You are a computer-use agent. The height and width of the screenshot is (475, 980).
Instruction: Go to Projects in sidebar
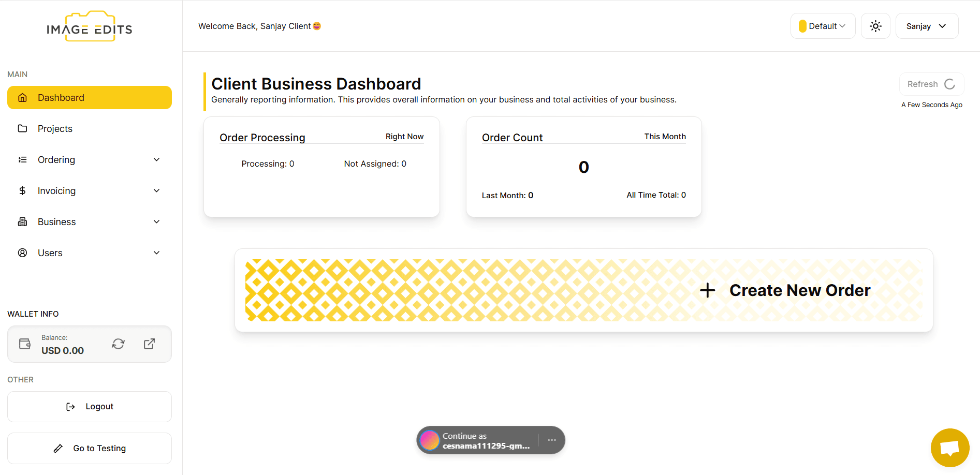coord(55,129)
